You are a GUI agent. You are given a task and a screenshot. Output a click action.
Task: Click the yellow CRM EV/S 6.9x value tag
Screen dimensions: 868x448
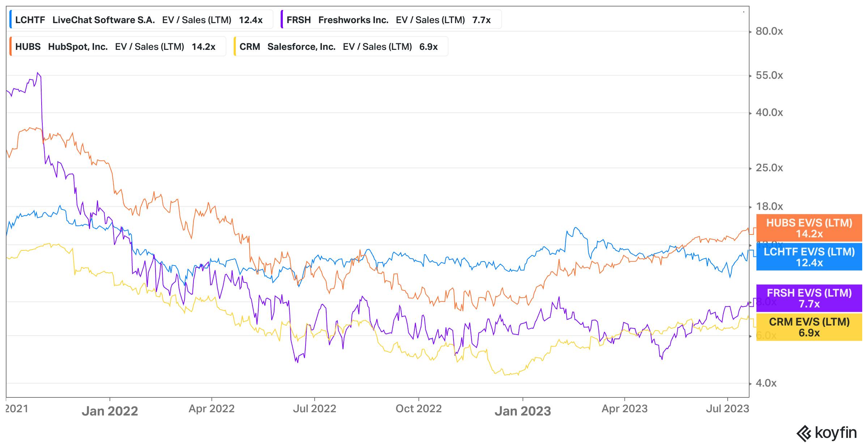pos(809,327)
